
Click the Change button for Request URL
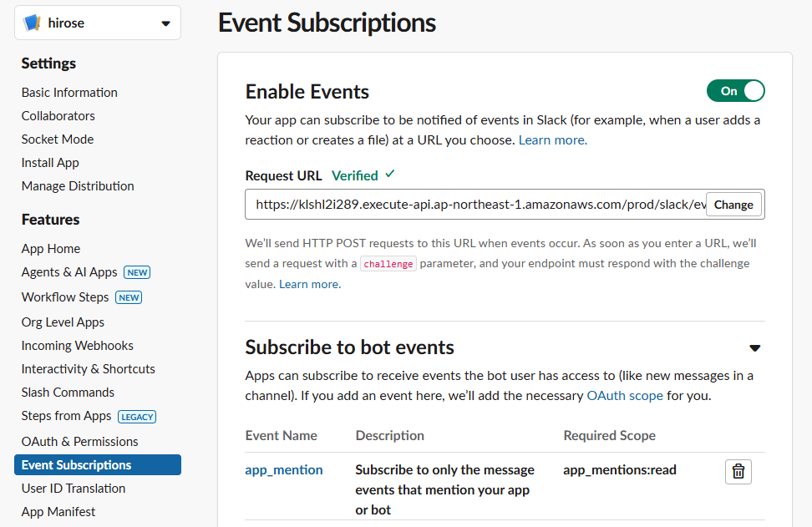(x=733, y=205)
